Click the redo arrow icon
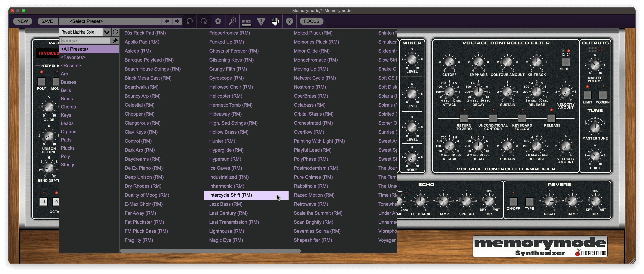This screenshot has width=644, height=274. [204, 21]
